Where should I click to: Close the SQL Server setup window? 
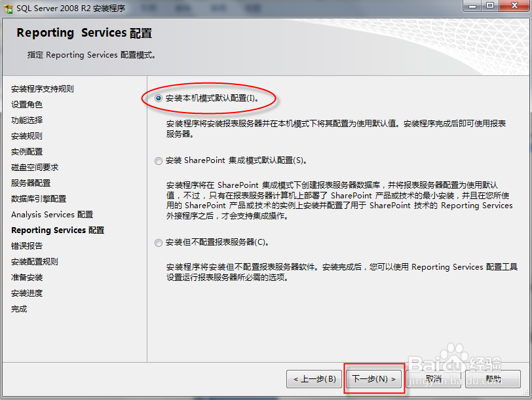514,6
